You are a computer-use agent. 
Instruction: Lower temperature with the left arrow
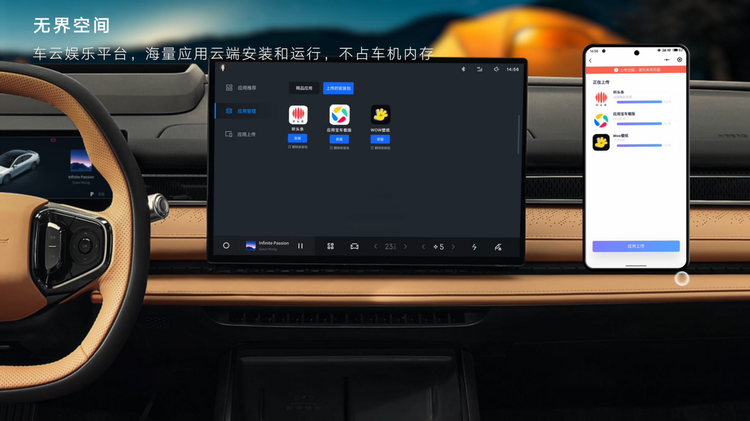tap(376, 246)
